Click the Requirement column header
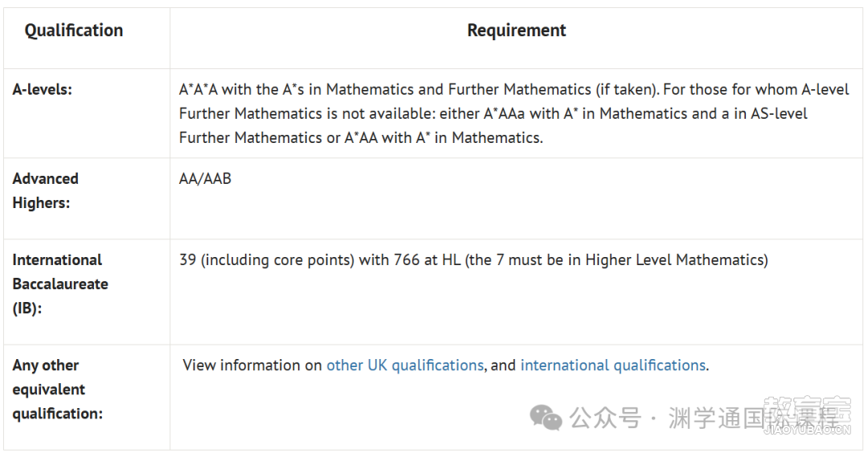 pos(517,30)
